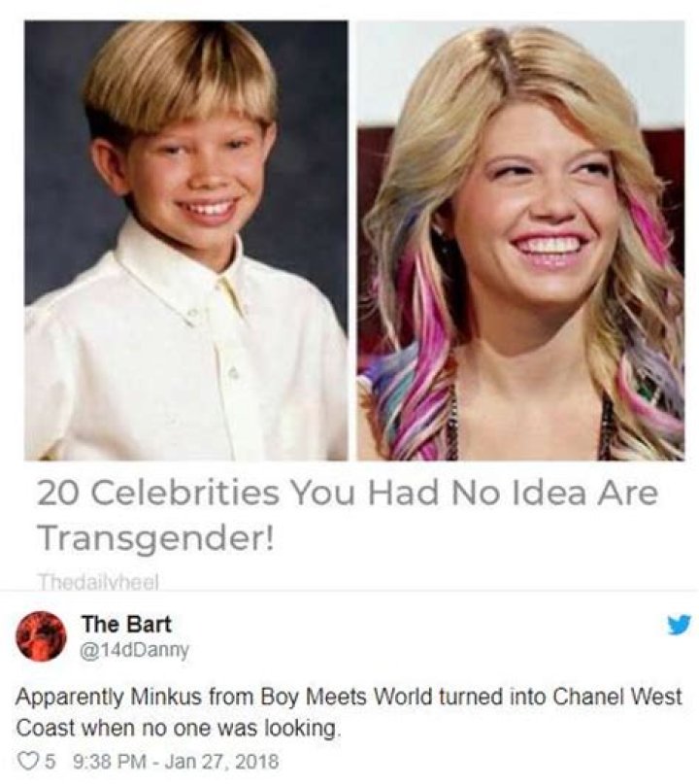Viewport: 699px width, 784px height.
Task: Select the tweet text starting with Apparently
Action: point(349,712)
